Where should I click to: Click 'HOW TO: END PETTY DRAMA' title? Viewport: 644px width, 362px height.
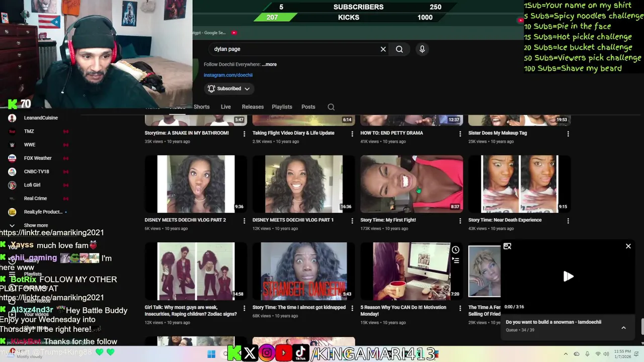391,133
